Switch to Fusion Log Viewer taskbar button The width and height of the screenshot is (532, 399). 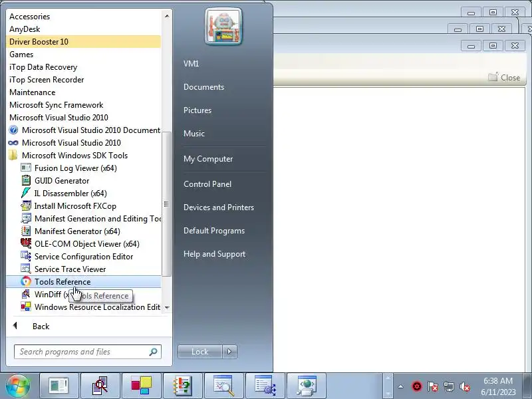[x=59, y=386]
